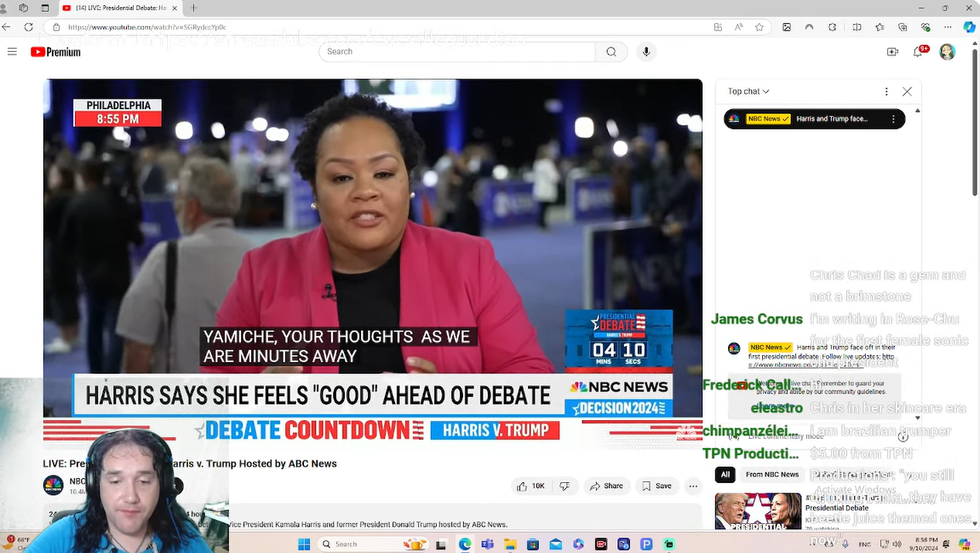Select the From NBC News chip
This screenshot has height=553, width=980.
click(x=772, y=475)
